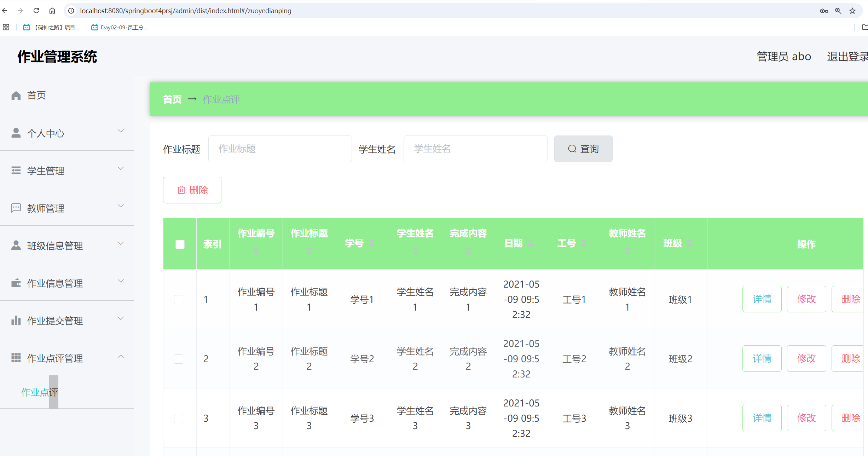Toggle the select-all checkbox in table header

click(x=180, y=244)
